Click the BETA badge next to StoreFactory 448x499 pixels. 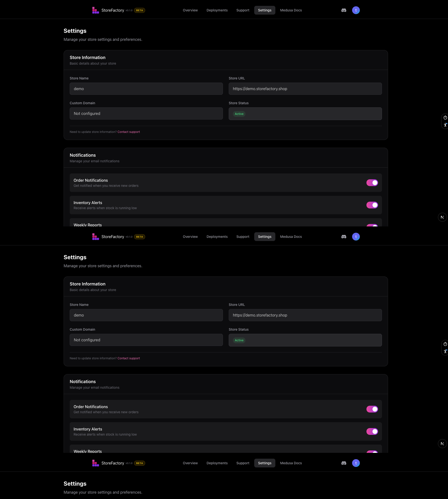tap(139, 10)
